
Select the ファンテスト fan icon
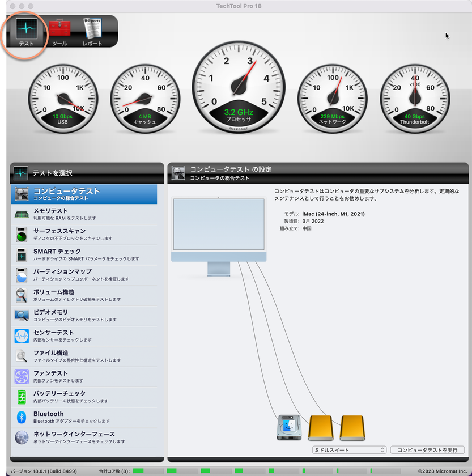point(22,376)
